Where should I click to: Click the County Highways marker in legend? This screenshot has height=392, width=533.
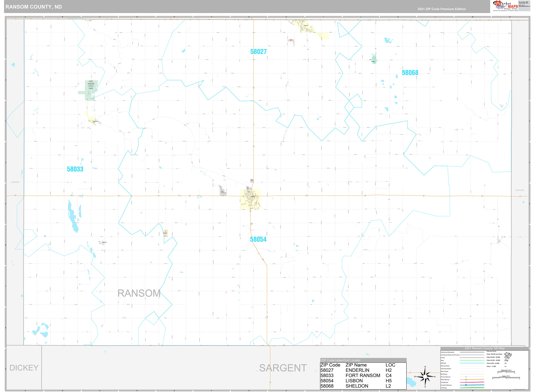tap(466, 377)
